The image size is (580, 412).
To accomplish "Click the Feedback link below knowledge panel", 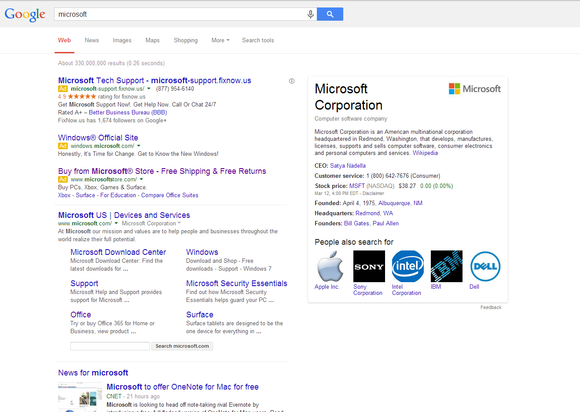I will (x=490, y=307).
